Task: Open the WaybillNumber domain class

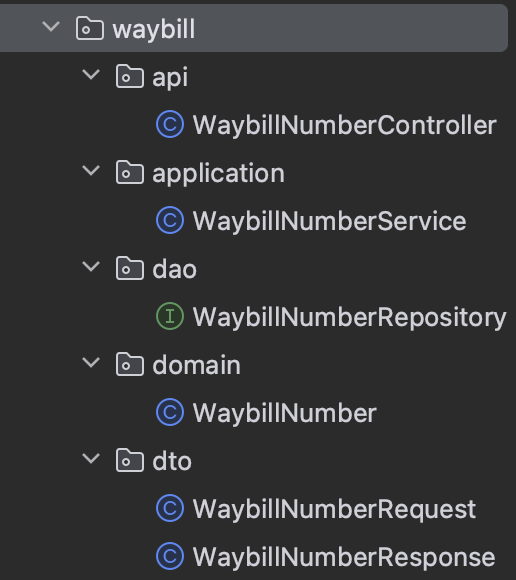Action: point(285,413)
